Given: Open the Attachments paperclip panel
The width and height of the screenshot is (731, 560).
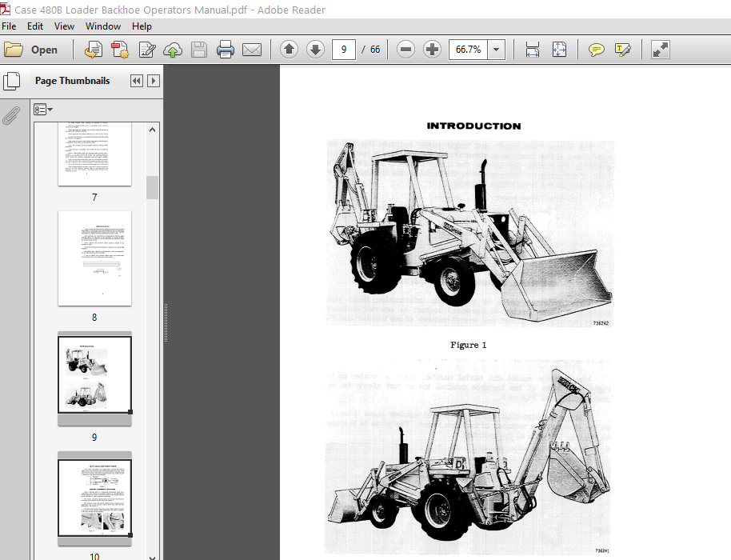Looking at the screenshot, I should (11, 116).
